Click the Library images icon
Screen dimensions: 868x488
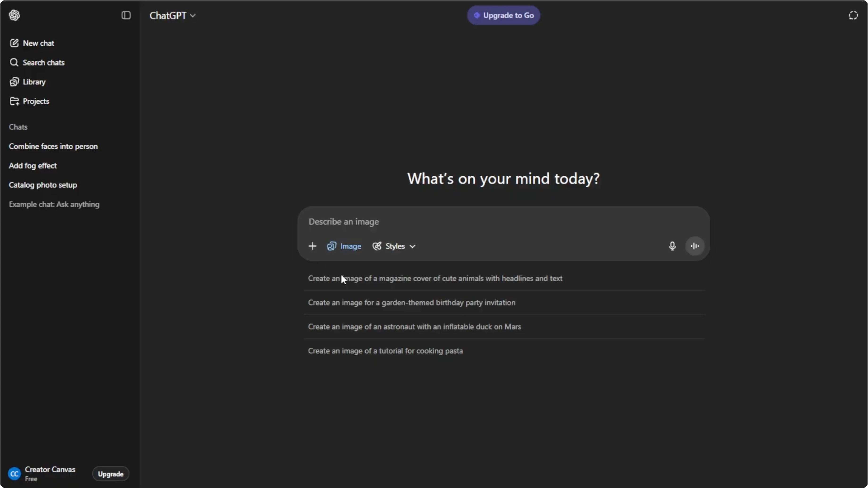pyautogui.click(x=14, y=82)
